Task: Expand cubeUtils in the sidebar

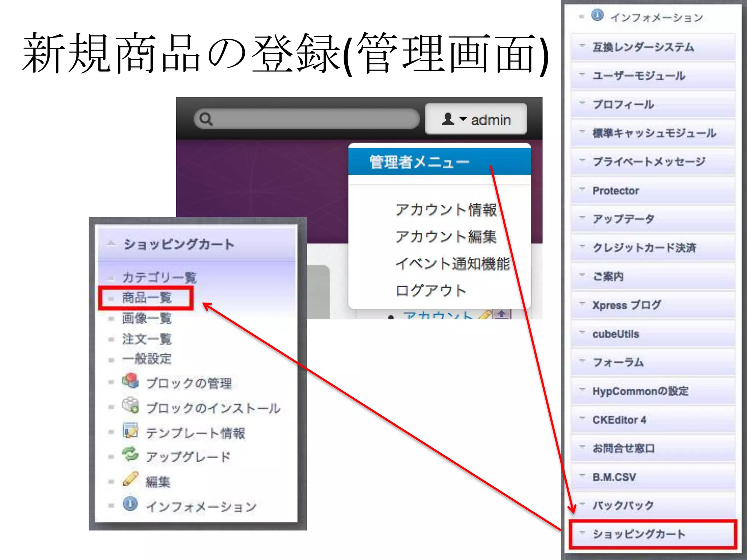Action: [653, 334]
